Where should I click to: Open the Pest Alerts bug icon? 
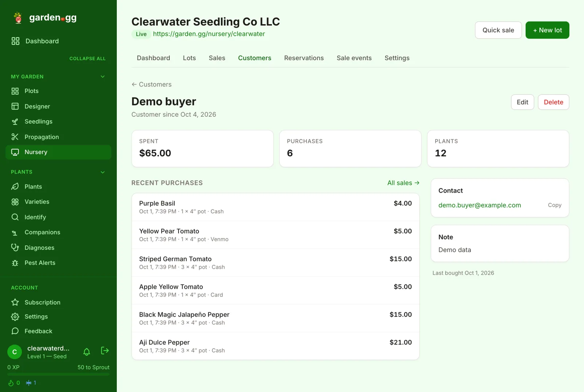click(x=15, y=263)
